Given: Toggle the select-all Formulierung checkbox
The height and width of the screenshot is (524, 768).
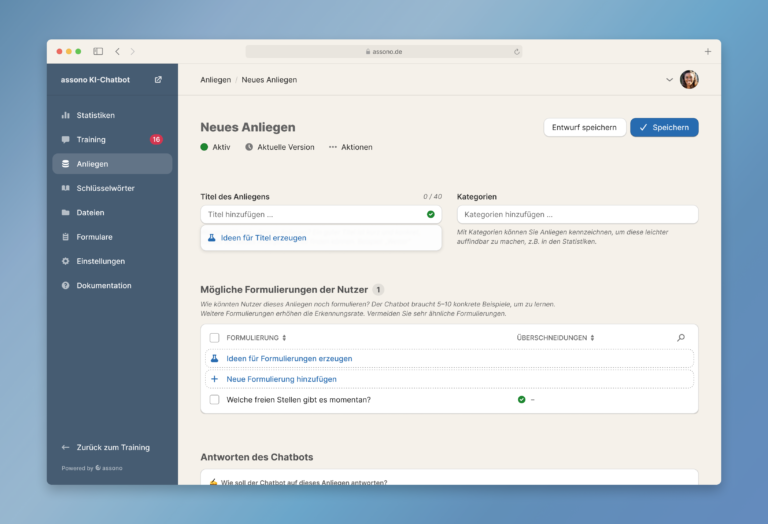Looking at the screenshot, I should click(x=214, y=338).
